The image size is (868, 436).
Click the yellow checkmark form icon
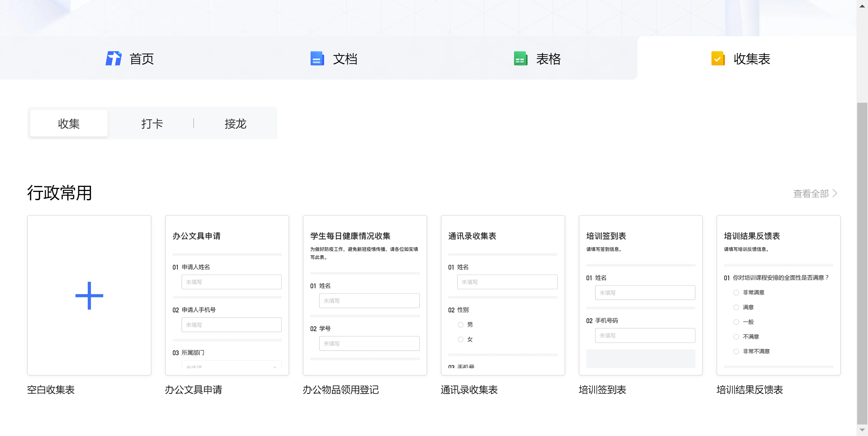(x=717, y=59)
